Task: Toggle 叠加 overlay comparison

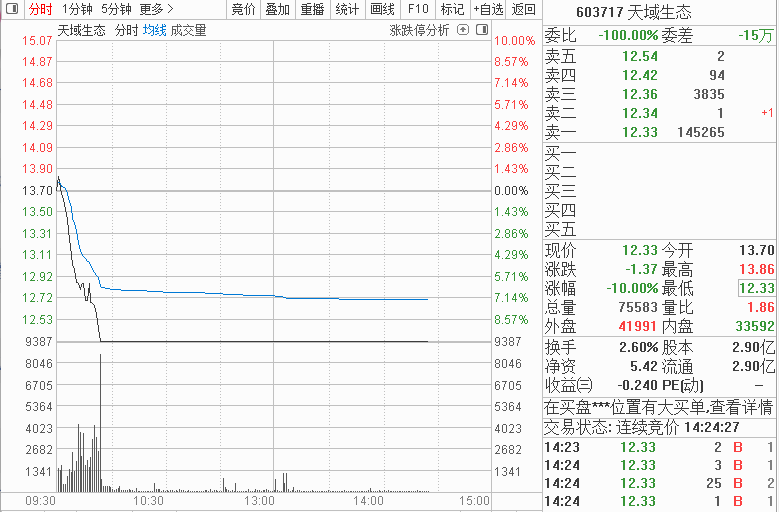Action: tap(277, 9)
